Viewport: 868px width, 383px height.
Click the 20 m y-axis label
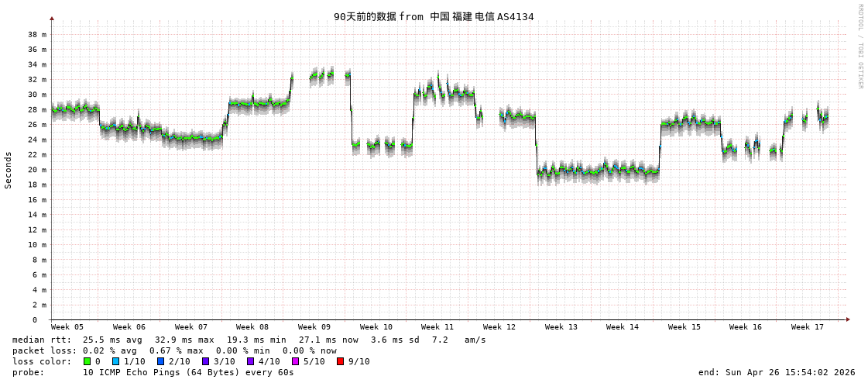[37, 170]
